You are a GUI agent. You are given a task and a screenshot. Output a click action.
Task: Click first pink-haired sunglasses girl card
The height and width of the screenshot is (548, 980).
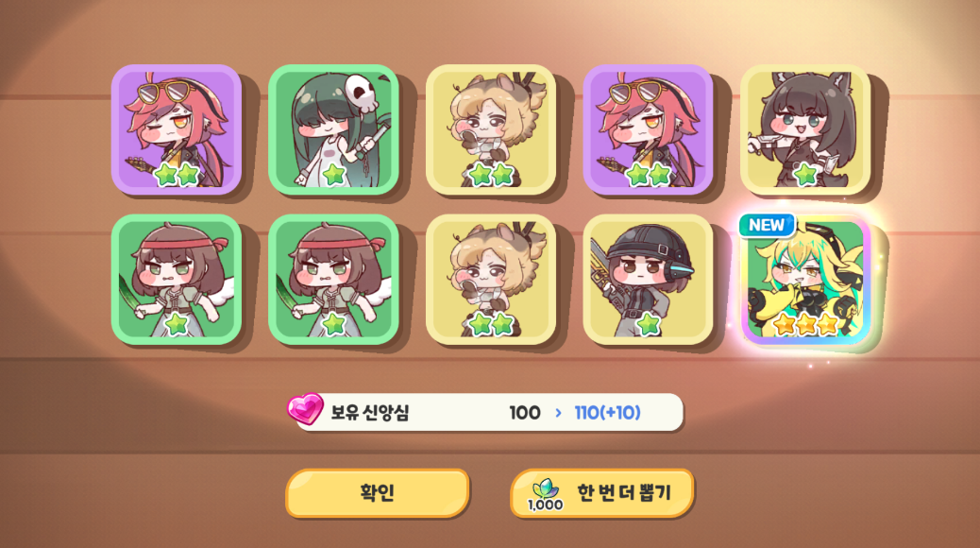[177, 129]
